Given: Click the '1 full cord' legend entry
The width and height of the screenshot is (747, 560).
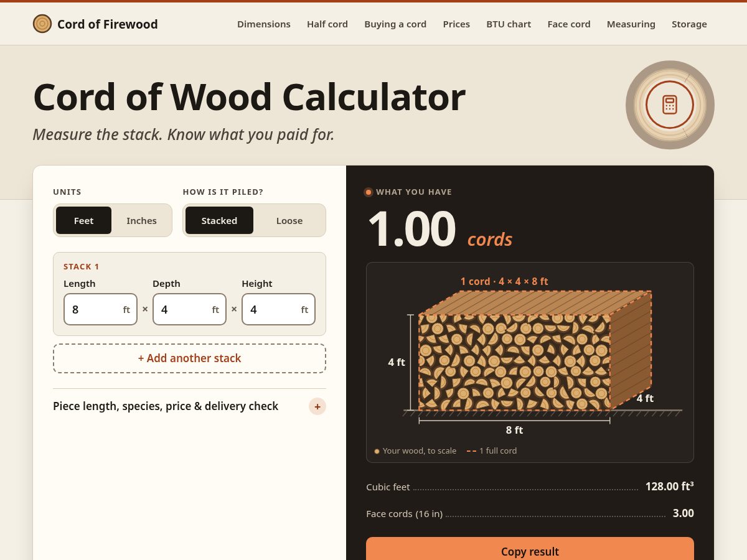Looking at the screenshot, I should [x=492, y=450].
